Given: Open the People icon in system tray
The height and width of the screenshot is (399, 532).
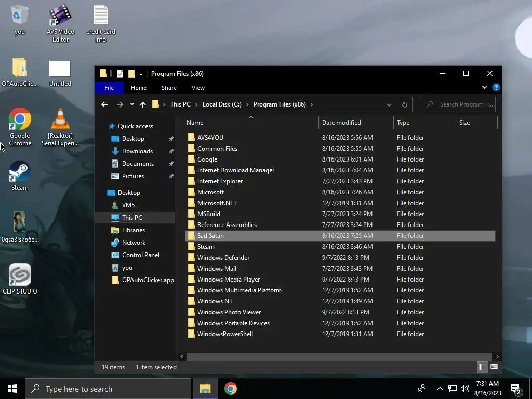Looking at the screenshot, I should tap(421, 389).
